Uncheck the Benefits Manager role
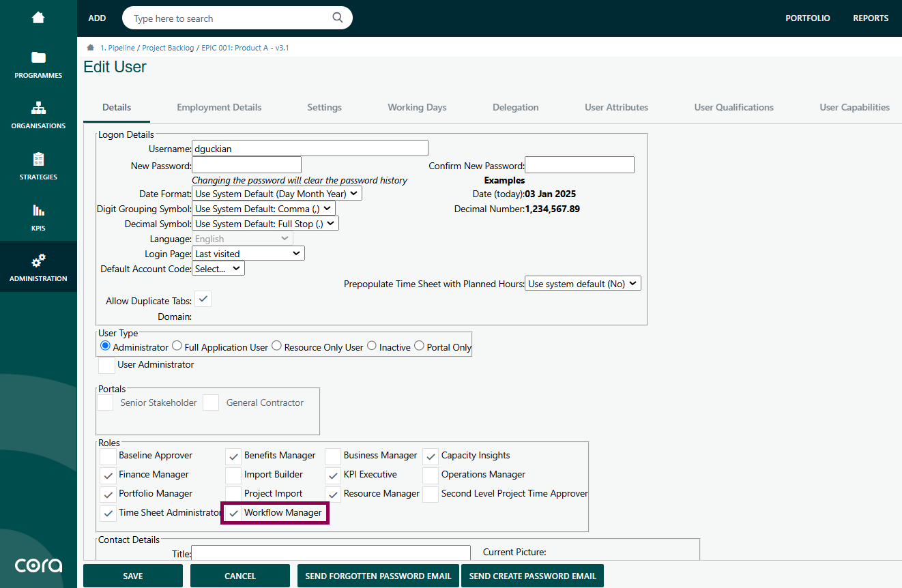This screenshot has height=588, width=902. click(233, 456)
